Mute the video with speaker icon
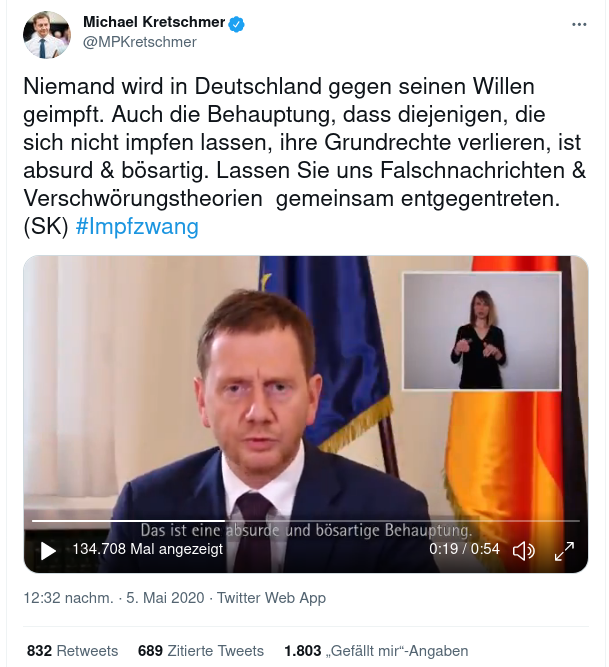609x667 pixels. pyautogui.click(x=524, y=551)
